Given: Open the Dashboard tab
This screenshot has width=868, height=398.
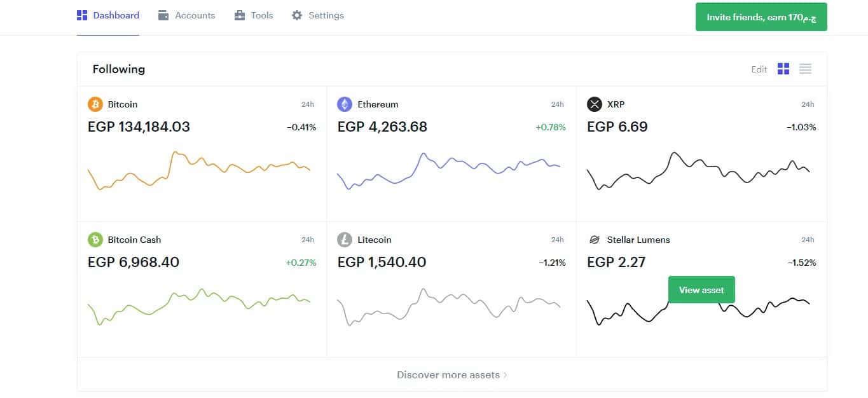Looking at the screenshot, I should pyautogui.click(x=108, y=15).
